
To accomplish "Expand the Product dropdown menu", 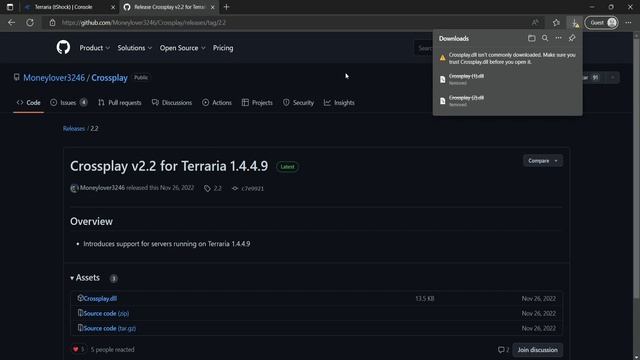I will [x=94, y=48].
